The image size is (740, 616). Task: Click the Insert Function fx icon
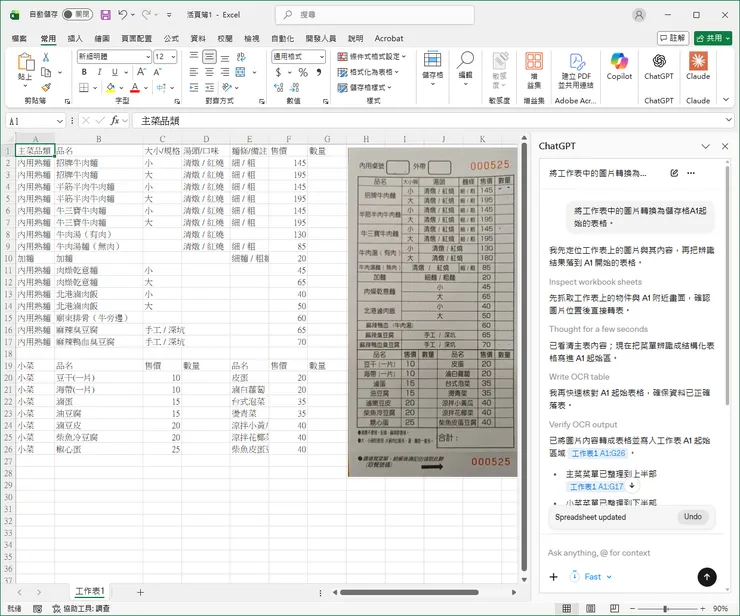(114, 121)
